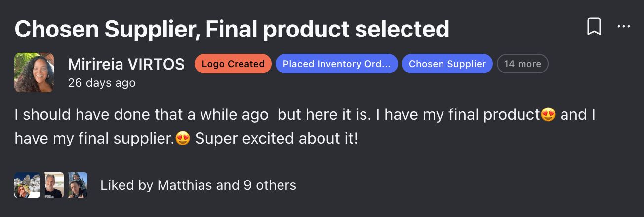
Task: Click the third liker avatar thumbnail
Action: 78,185
